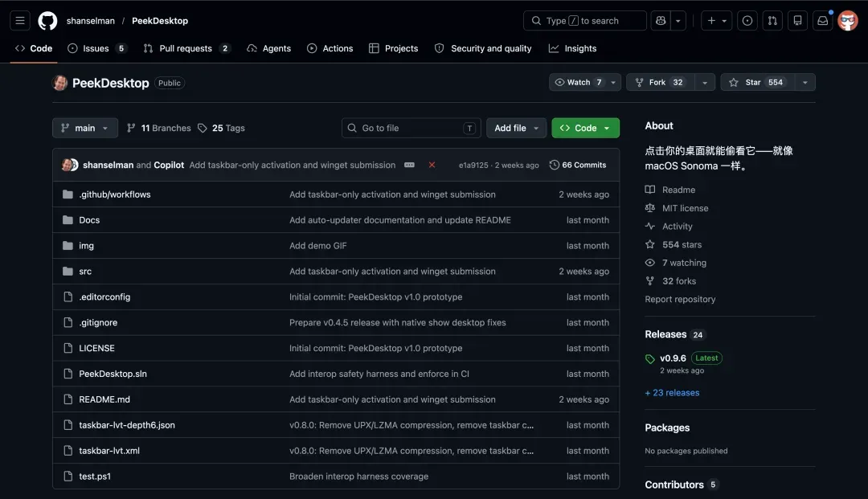868x499 pixels.
Task: Open the Pull requests tab
Action: tap(186, 48)
